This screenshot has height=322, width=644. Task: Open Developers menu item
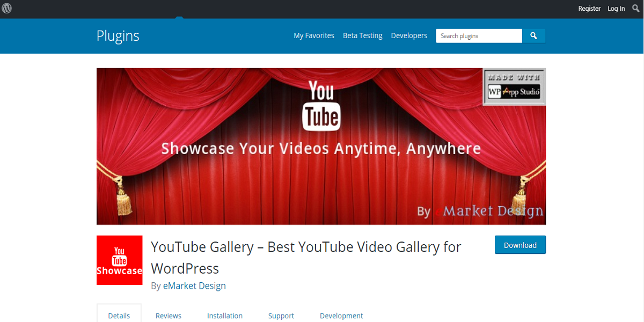coord(409,36)
